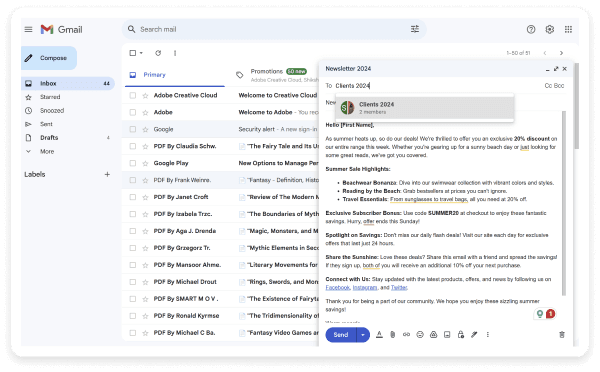Toggle the select-all checkbox
Screen dimensions: 600x372
tap(133, 53)
